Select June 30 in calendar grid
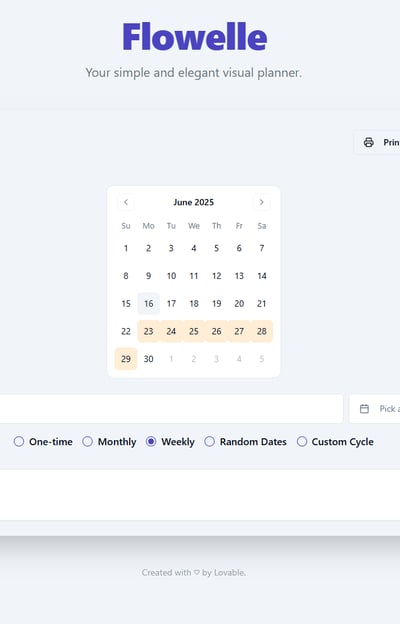 pos(148,359)
